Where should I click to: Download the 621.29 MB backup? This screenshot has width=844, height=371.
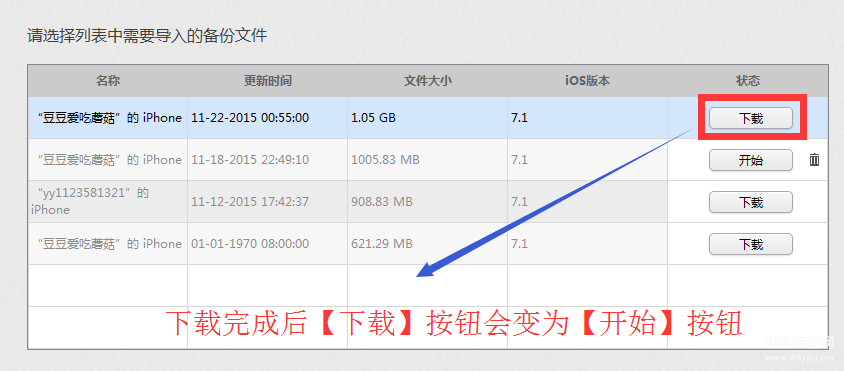click(x=750, y=244)
